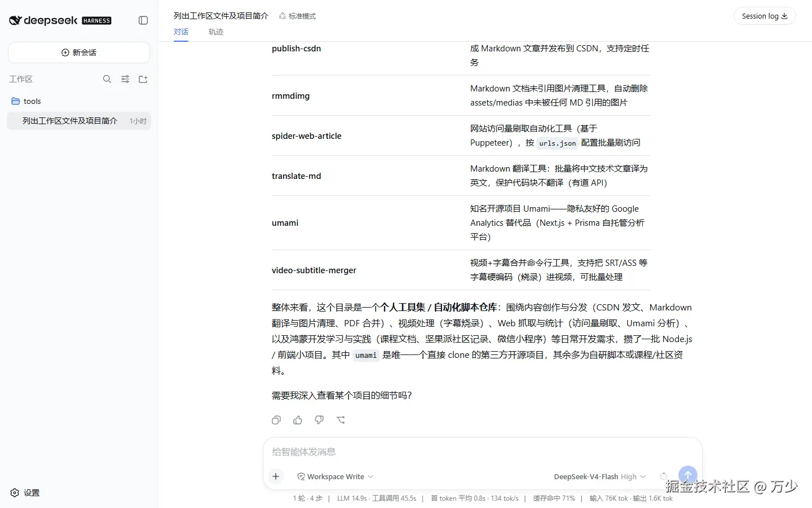Viewport: 812px width, 508px height.
Task: Add a new workspace folder
Action: (x=143, y=79)
